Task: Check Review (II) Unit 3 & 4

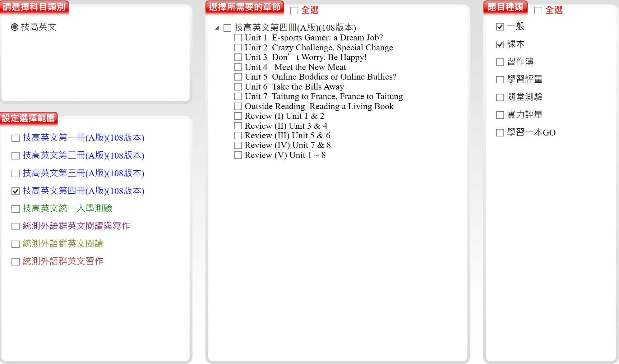Action: pos(238,126)
